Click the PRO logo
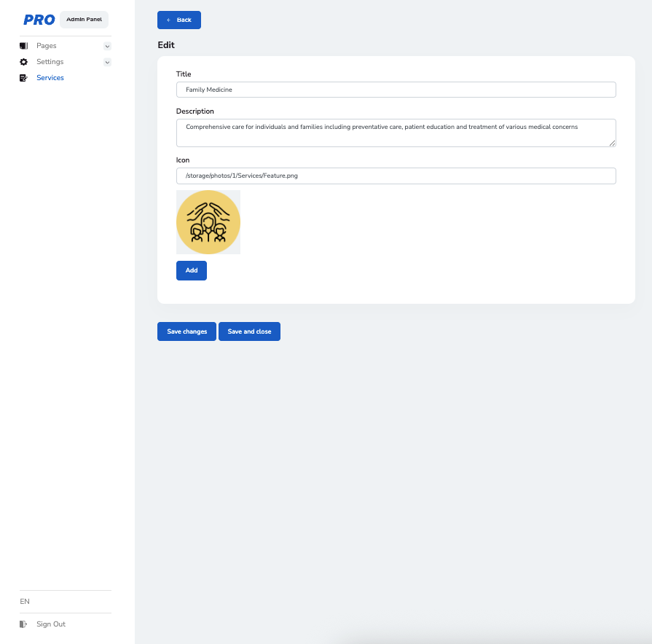Viewport: 652px width, 644px height. 39,20
